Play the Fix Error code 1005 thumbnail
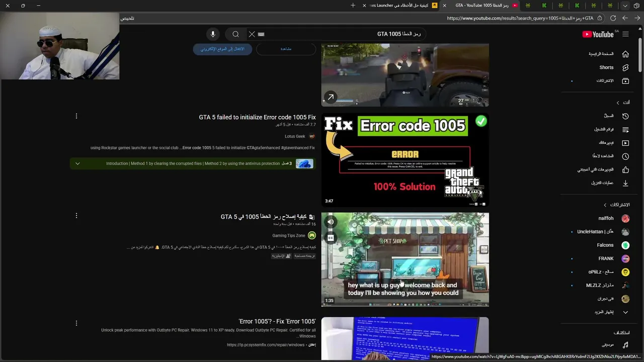The height and width of the screenshot is (362, 644). (x=405, y=160)
